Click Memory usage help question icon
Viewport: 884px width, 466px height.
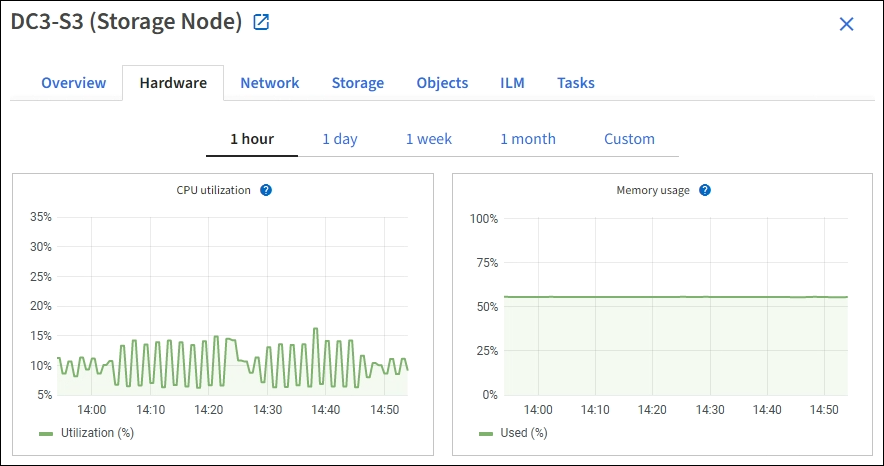pyautogui.click(x=705, y=190)
